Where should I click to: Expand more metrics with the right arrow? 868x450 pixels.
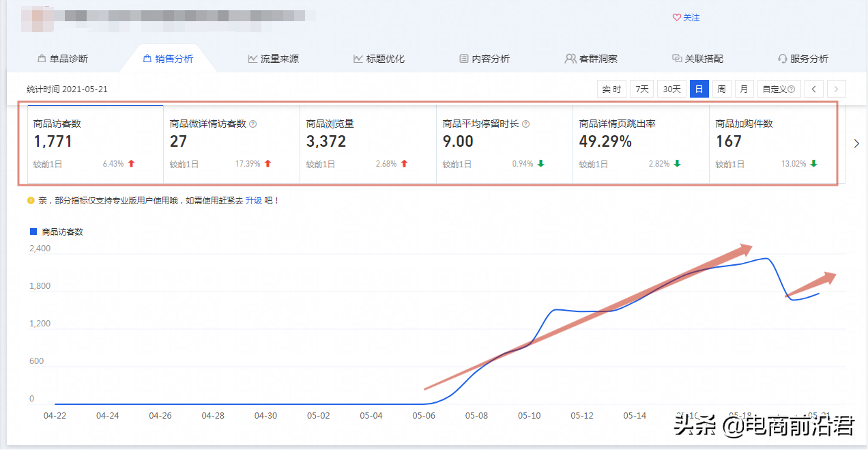tap(858, 144)
